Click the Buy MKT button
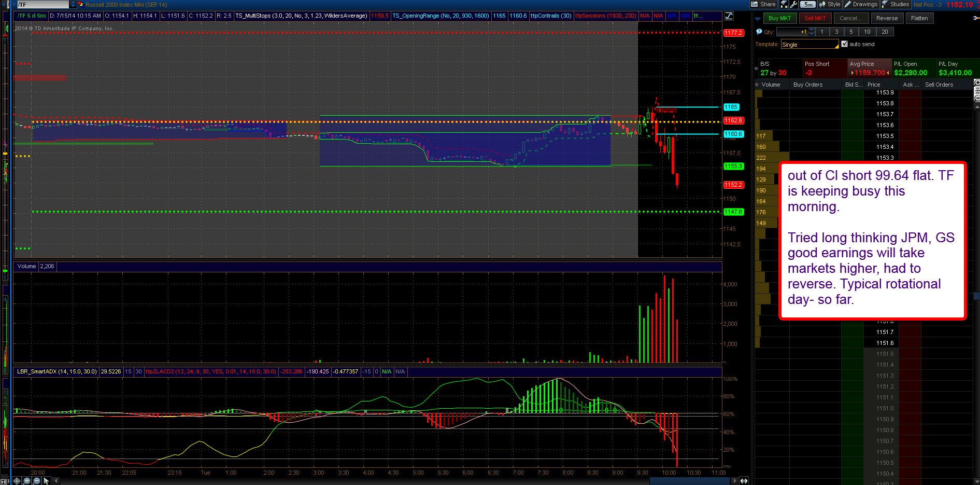This screenshot has width=980, height=485. point(779,18)
